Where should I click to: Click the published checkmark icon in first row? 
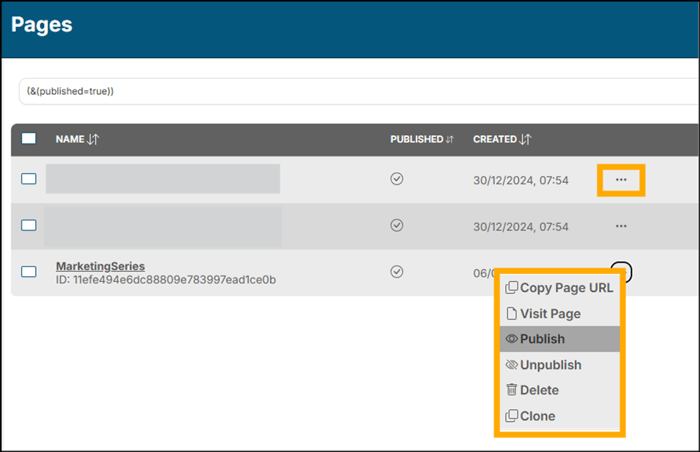point(397,180)
